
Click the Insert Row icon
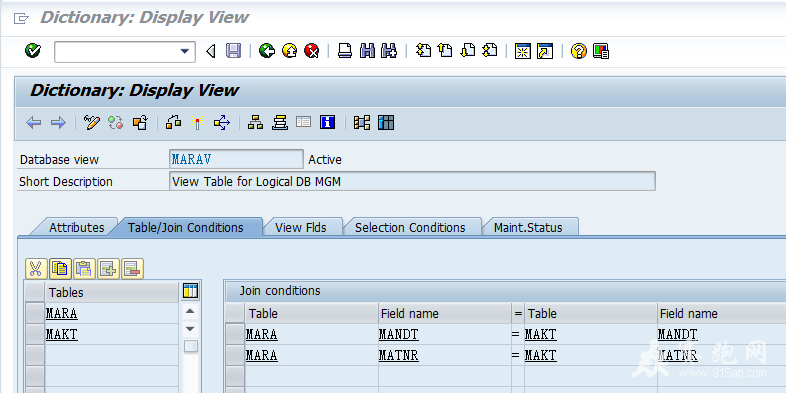tap(108, 269)
